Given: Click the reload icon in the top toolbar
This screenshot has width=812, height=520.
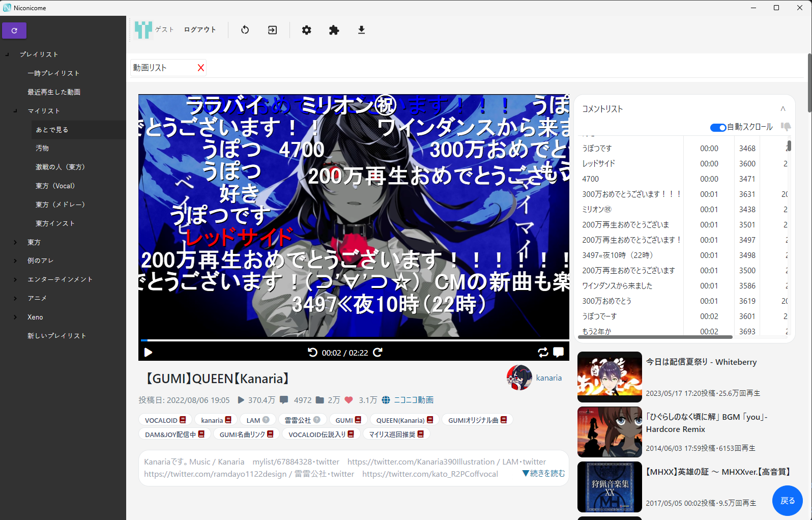Looking at the screenshot, I should [x=245, y=30].
